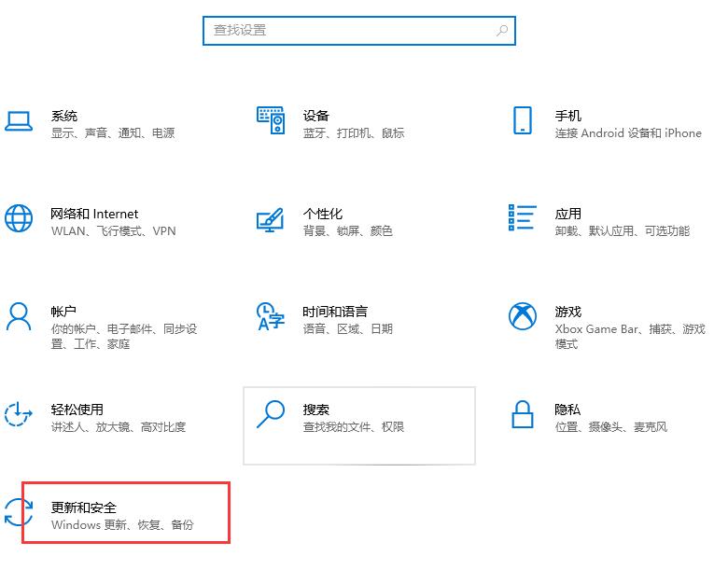
Task: Focus the 查找设置 search field
Action: (x=359, y=31)
